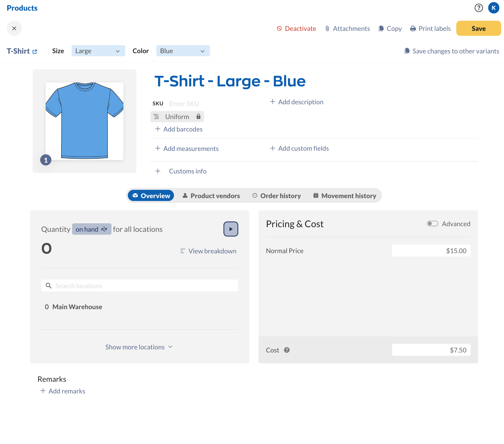Click the play arrow beside Quantity
Viewport: 504px width, 444px height.
(x=230, y=229)
